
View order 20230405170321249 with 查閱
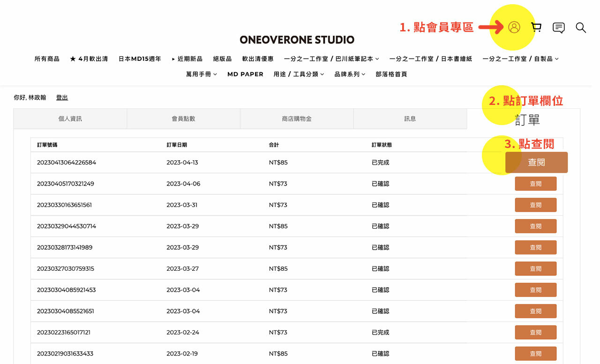point(536,184)
